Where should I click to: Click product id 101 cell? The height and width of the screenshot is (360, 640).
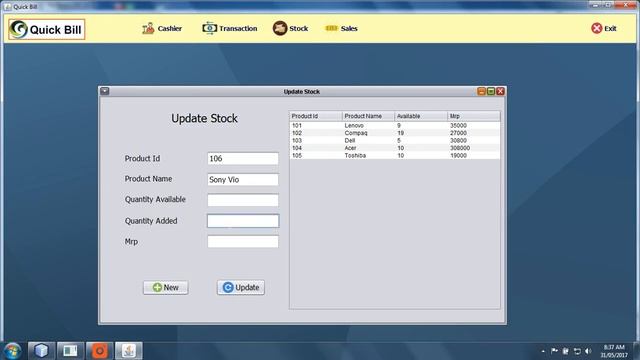click(316, 126)
